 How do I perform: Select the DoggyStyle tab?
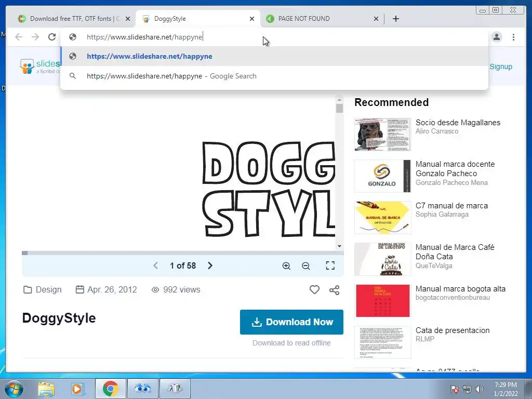(198, 19)
